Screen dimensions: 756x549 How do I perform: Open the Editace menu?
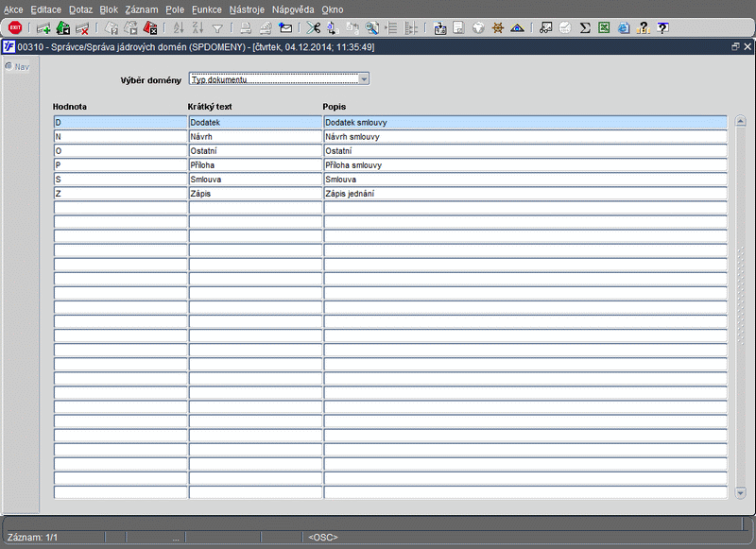tap(45, 9)
